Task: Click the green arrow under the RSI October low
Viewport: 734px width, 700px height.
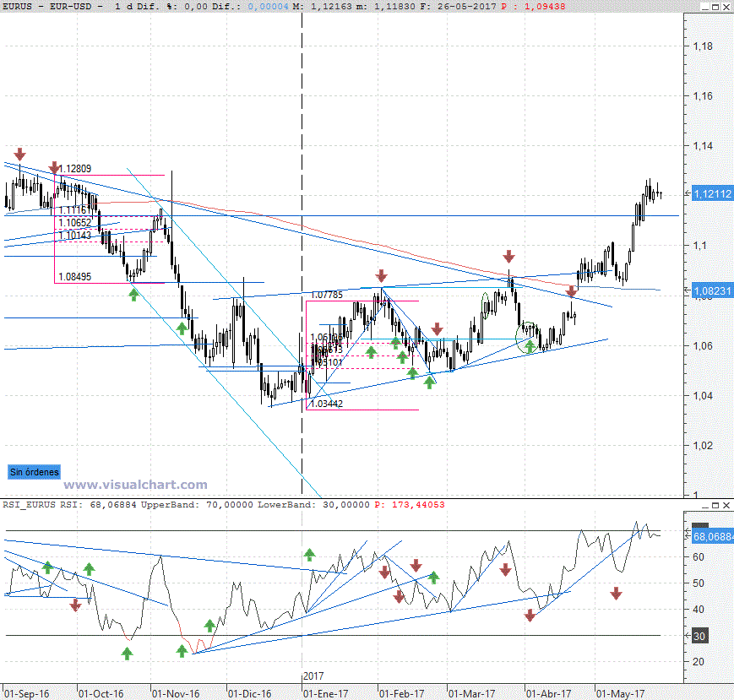Action: coord(127,653)
